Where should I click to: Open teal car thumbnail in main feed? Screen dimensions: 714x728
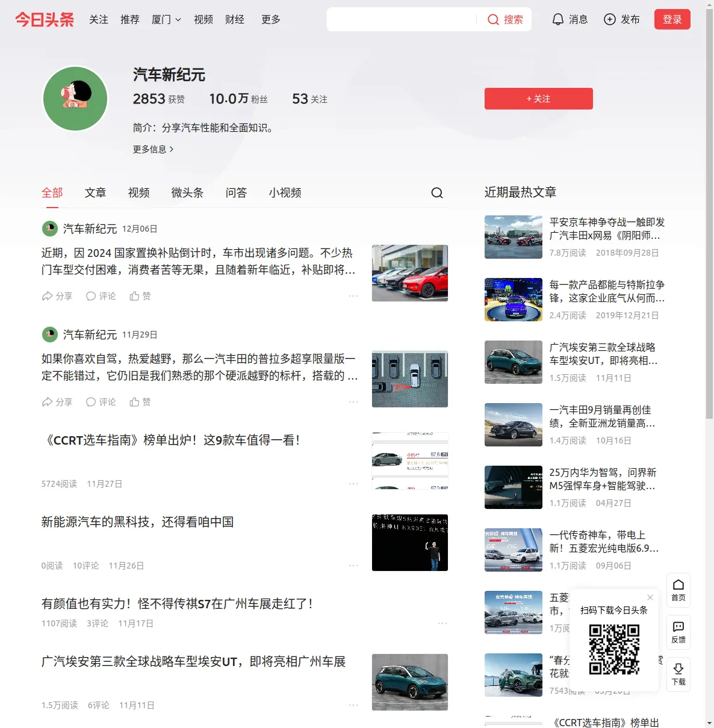click(x=410, y=682)
